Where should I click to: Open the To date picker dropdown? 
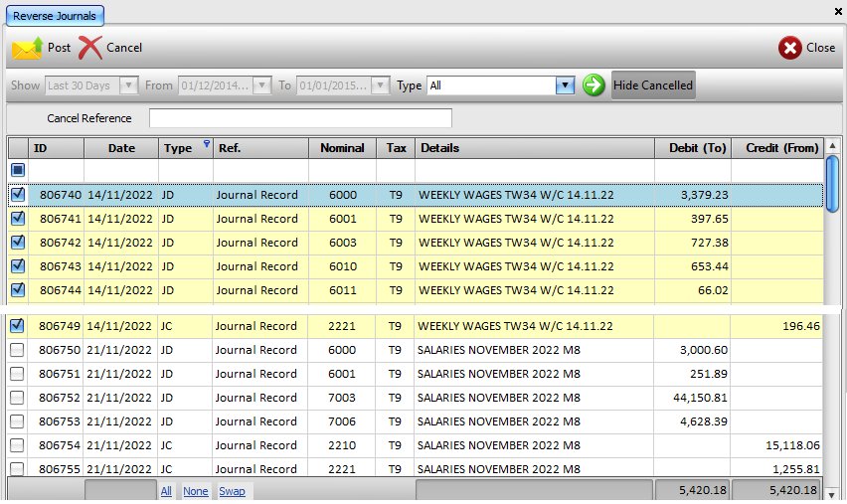pos(382,85)
